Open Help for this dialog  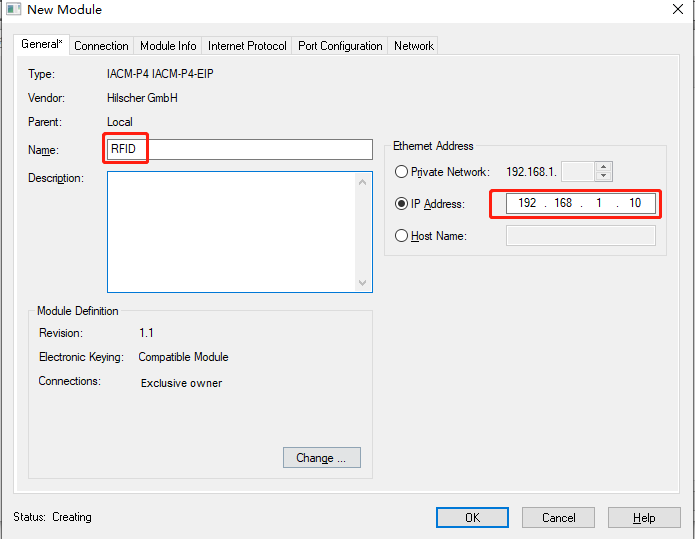point(644,517)
